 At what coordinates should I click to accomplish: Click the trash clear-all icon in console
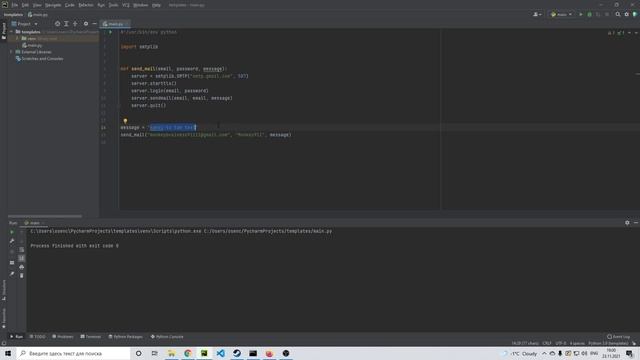click(22, 276)
